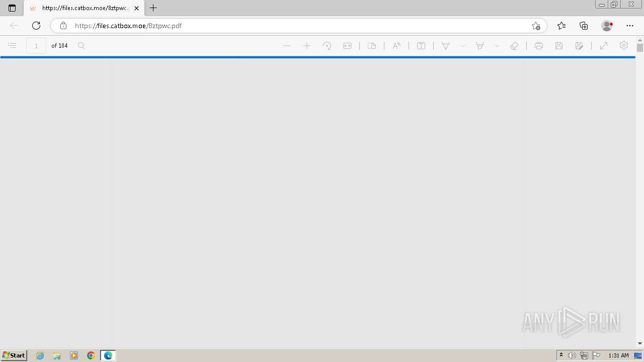
Task: Launch Internet Explorer from taskbar
Action: coord(40,355)
